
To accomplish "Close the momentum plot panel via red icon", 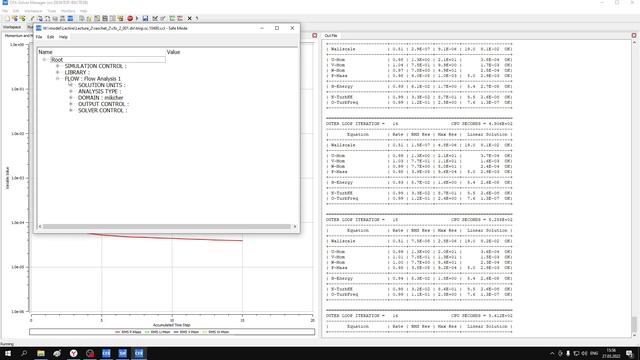I will 314,36.
